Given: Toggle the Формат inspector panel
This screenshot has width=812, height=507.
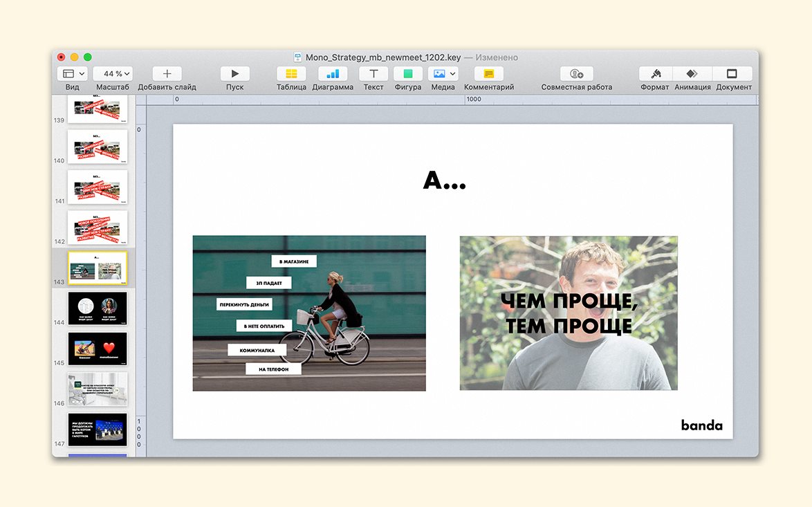Looking at the screenshot, I should 654,74.
